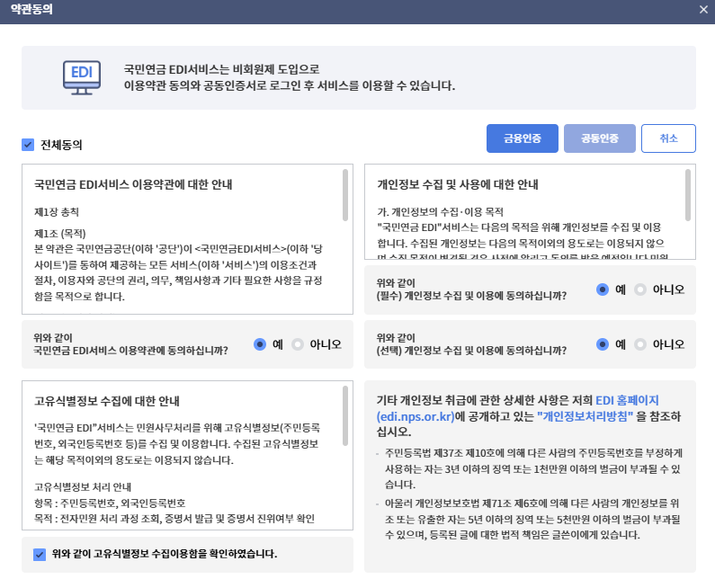Click the 개인정보 수집 box scrollbar
The width and height of the screenshot is (715, 588).
[688, 195]
